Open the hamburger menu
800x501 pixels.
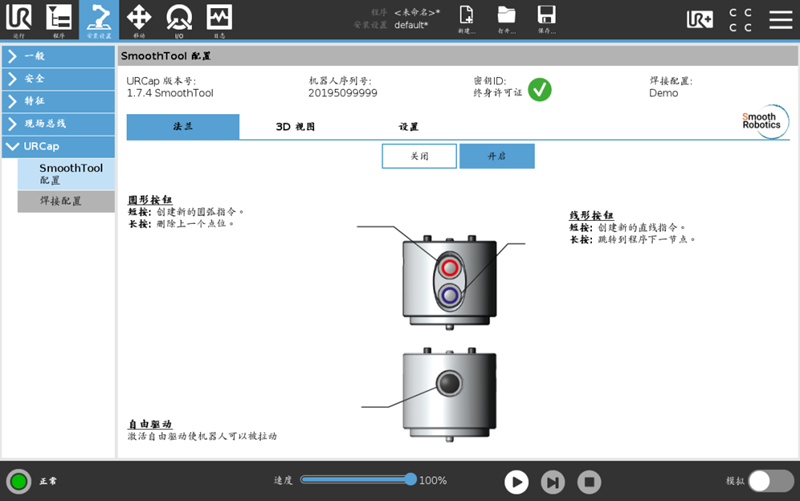coord(781,20)
